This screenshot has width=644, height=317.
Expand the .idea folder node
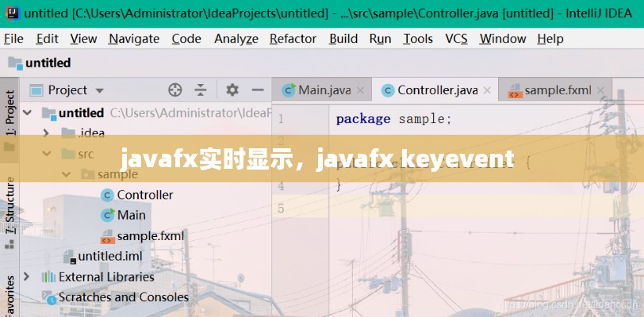tap(46, 133)
